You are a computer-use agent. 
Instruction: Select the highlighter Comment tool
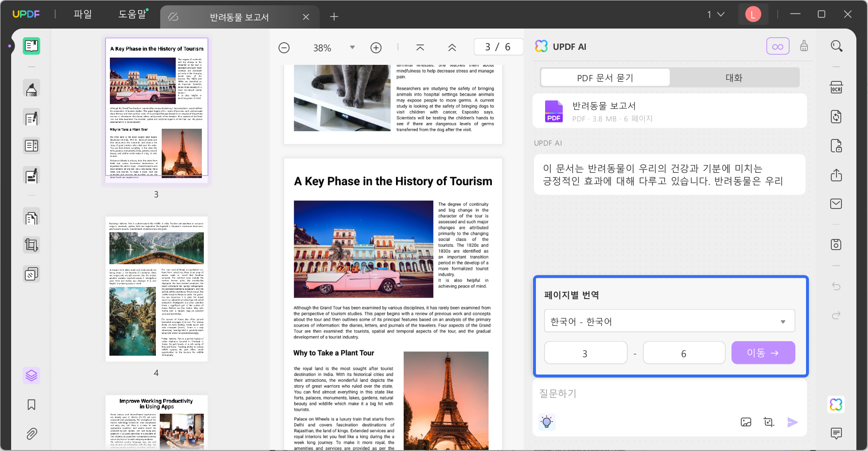pos(31,89)
